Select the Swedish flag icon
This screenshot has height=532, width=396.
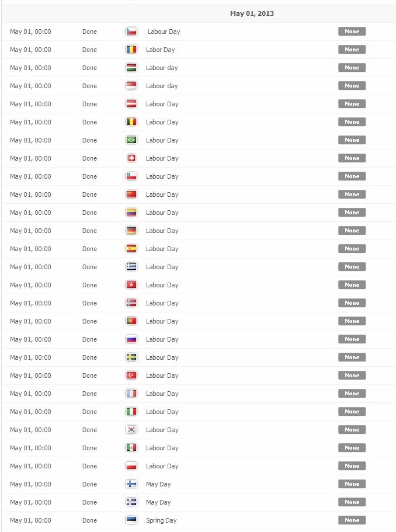pyautogui.click(x=131, y=357)
